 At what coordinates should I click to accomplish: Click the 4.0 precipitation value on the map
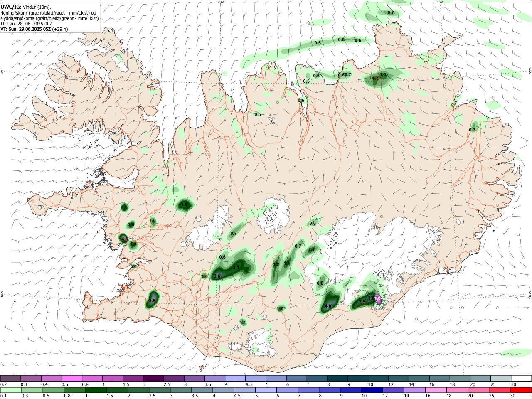[328, 306]
